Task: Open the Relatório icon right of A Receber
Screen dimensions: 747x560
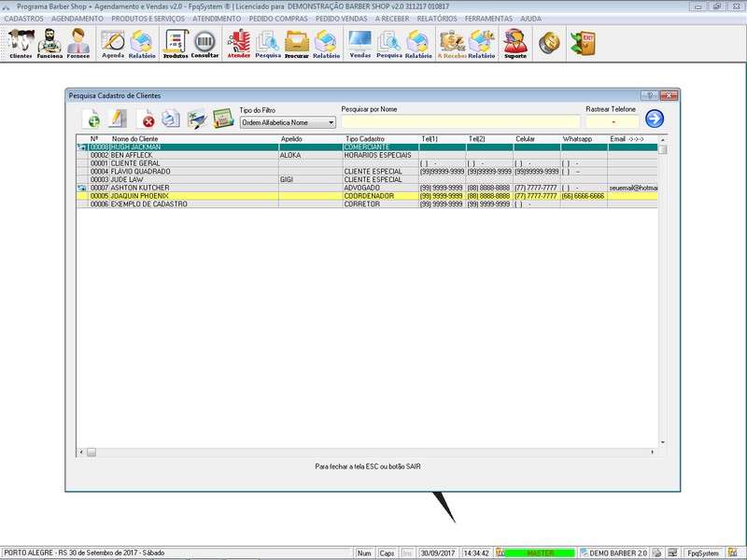Action: (x=482, y=44)
